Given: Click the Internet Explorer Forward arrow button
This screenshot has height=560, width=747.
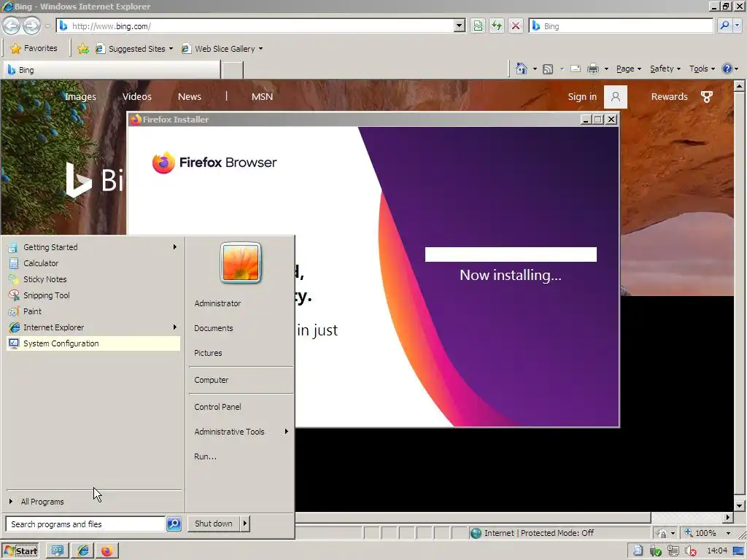Looking at the screenshot, I should (x=31, y=26).
